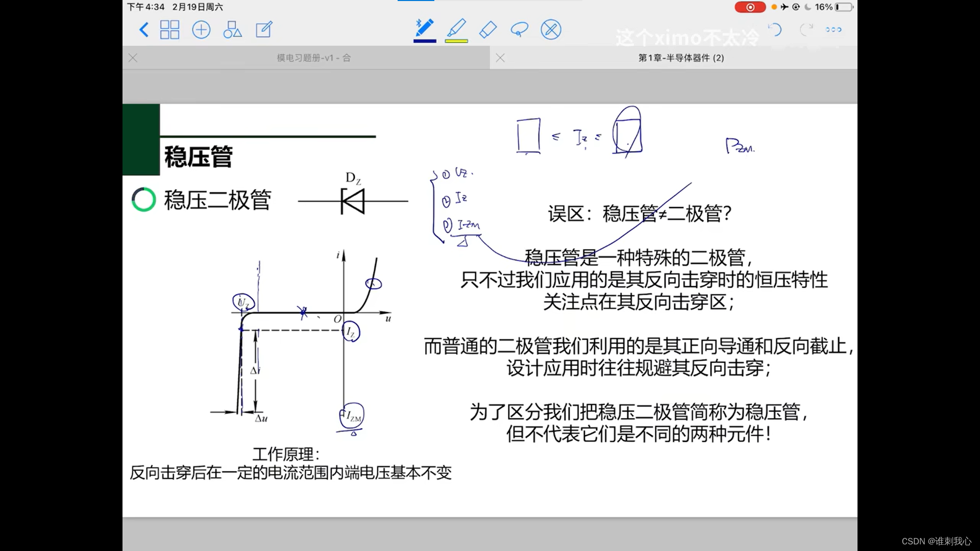Tap the red screen recording indicator
Image resolution: width=980 pixels, height=551 pixels.
[750, 7]
